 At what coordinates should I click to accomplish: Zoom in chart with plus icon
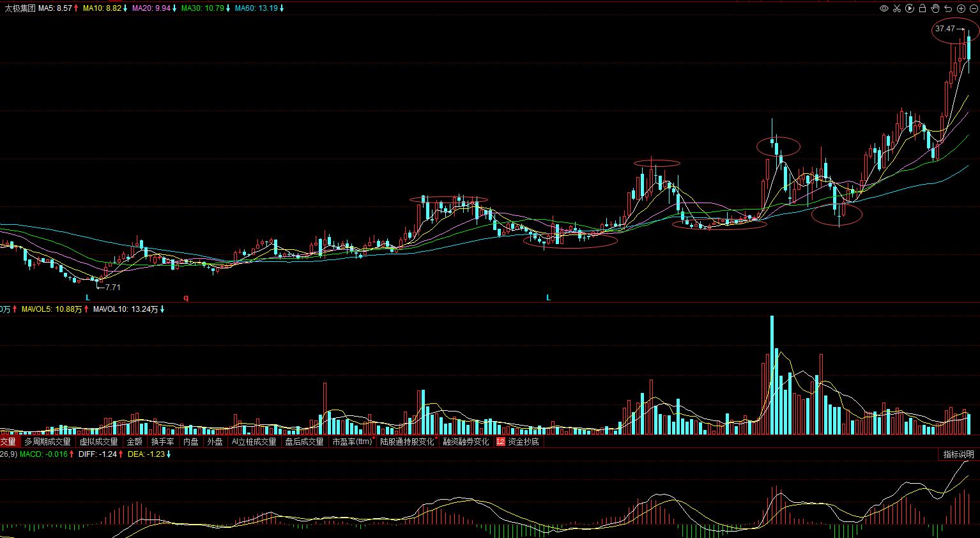click(961, 8)
